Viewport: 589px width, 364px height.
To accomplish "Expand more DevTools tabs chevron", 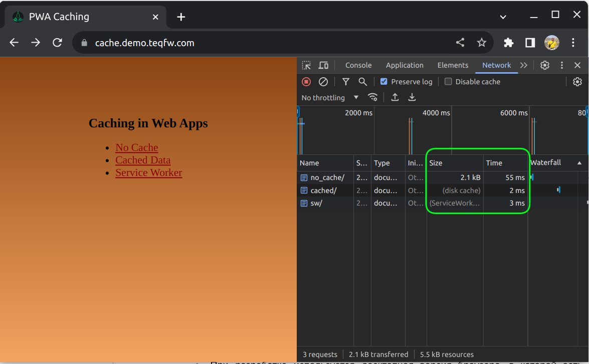I will click(524, 65).
